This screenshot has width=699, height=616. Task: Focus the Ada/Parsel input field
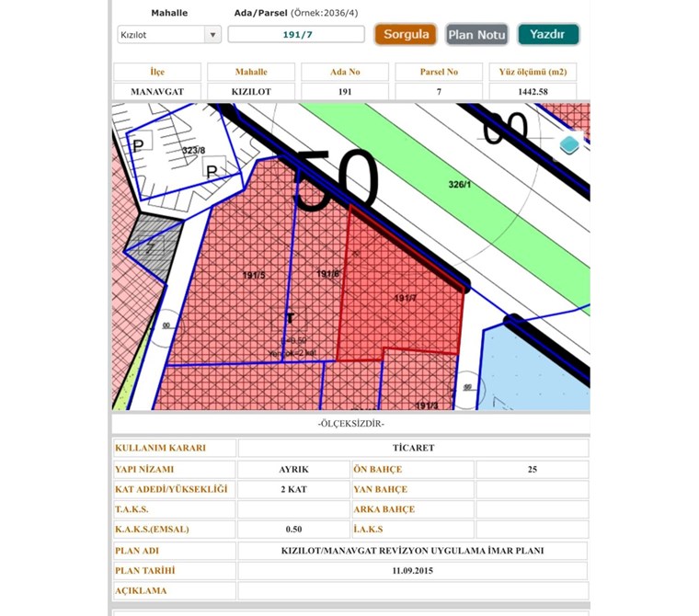pos(296,34)
